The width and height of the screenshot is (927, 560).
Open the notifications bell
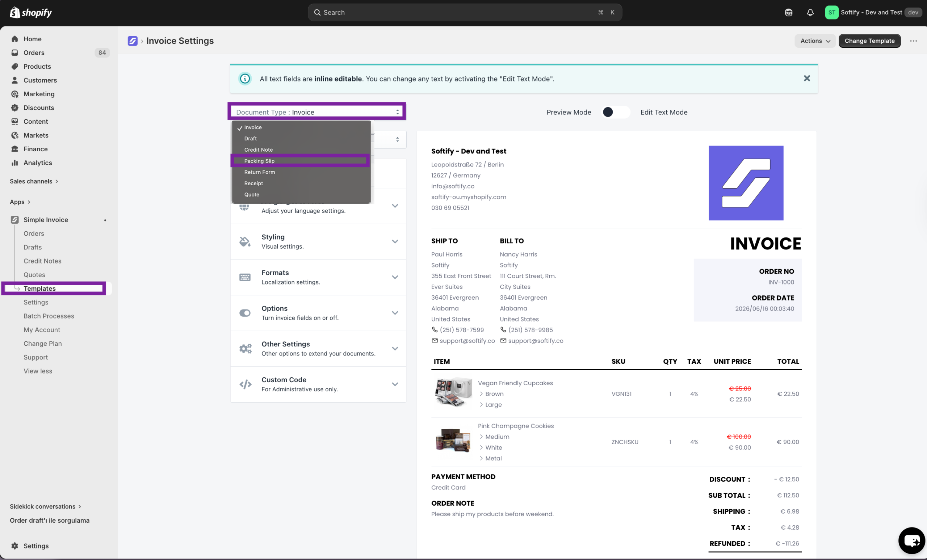(x=810, y=12)
